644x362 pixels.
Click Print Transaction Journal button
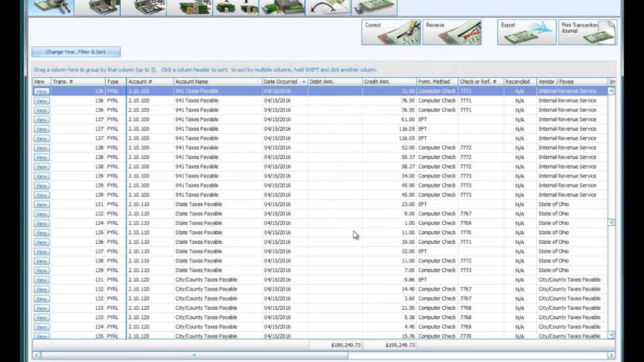[x=587, y=33]
